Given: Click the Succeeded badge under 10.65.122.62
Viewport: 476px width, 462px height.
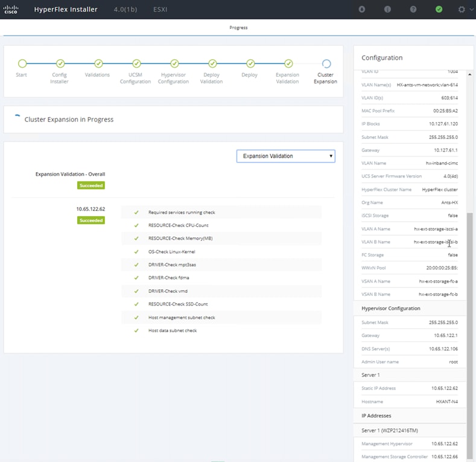Looking at the screenshot, I should (x=91, y=220).
